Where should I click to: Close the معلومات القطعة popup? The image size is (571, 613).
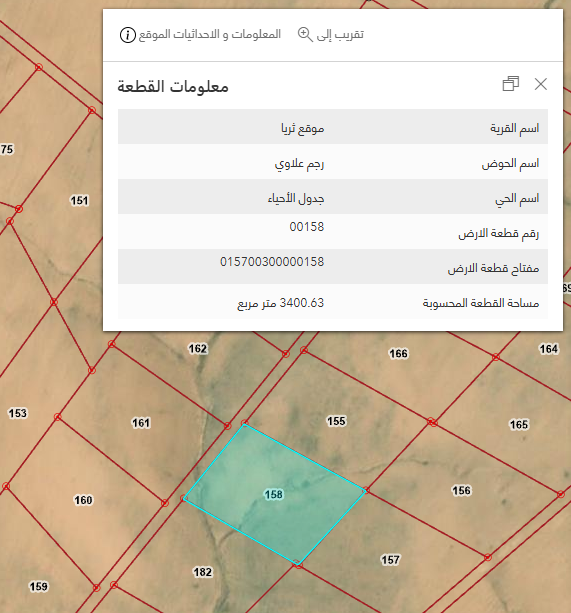541,84
